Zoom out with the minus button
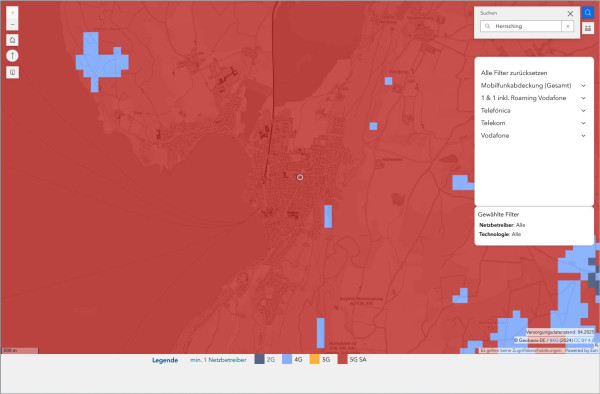 pyautogui.click(x=12, y=24)
